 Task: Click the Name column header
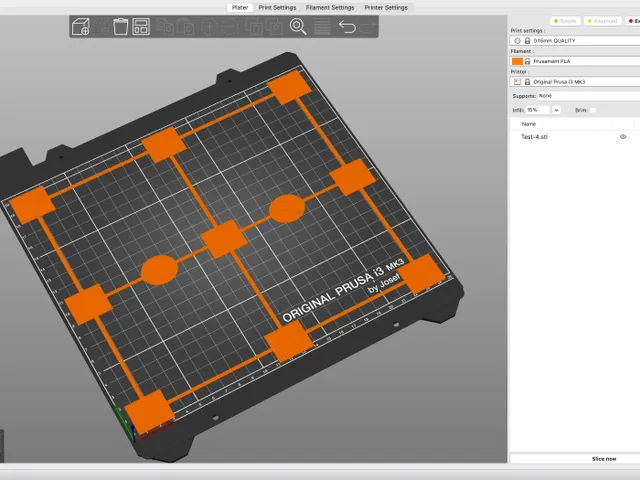(529, 124)
